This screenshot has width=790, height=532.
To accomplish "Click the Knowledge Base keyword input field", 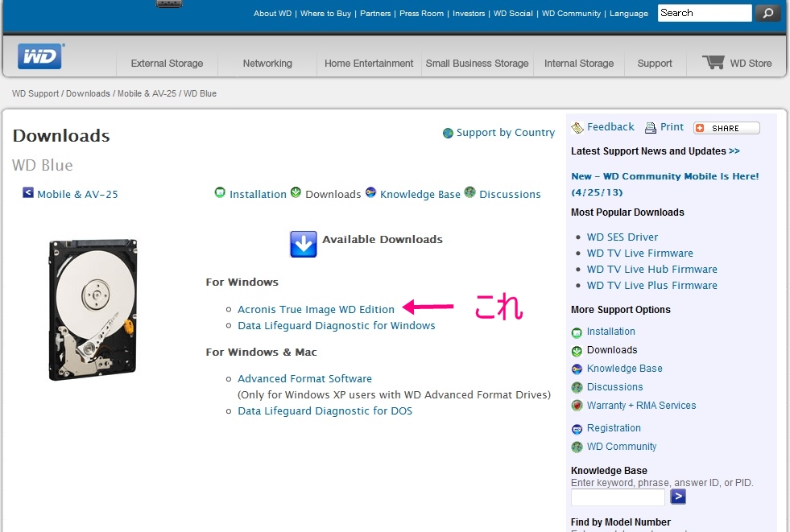I will [618, 497].
